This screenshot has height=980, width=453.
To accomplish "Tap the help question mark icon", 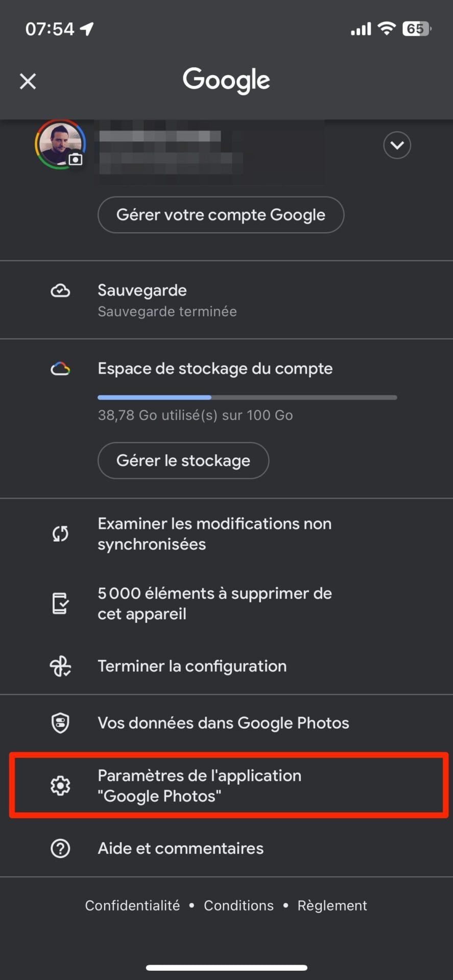I will tap(60, 848).
